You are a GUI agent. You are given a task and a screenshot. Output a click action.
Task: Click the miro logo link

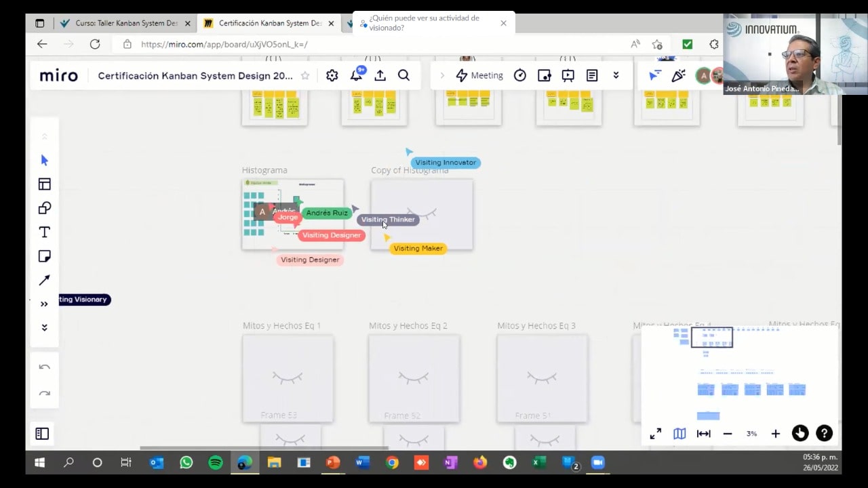point(59,76)
